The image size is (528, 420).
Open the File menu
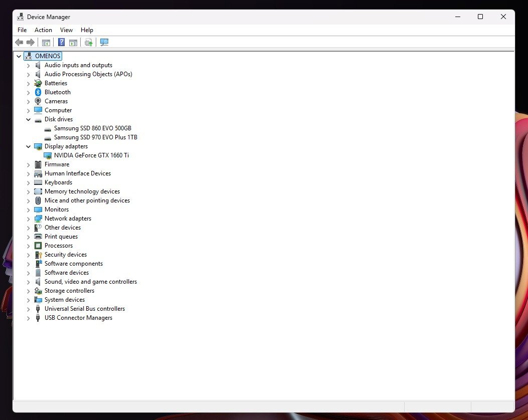click(22, 30)
